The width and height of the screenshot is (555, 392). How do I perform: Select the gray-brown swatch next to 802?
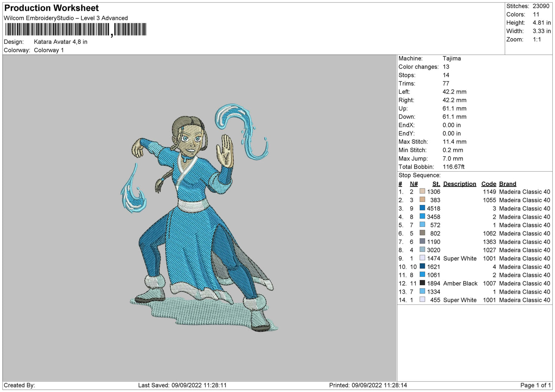(x=422, y=233)
